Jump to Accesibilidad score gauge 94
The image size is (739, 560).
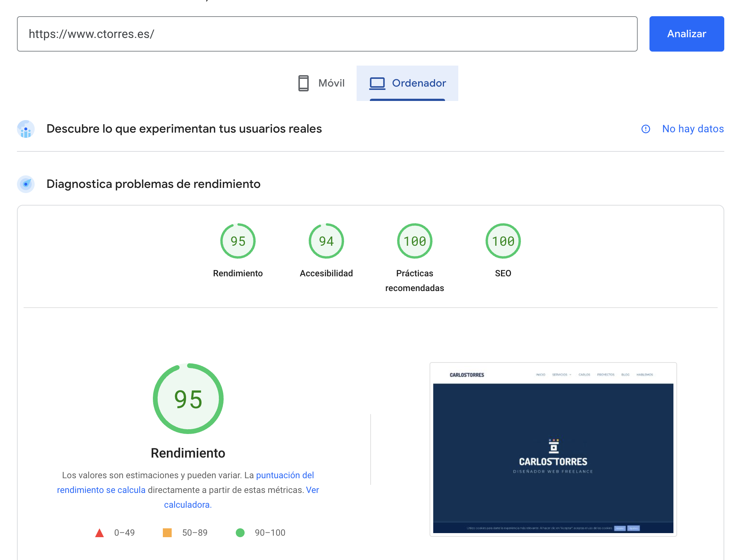tap(326, 241)
